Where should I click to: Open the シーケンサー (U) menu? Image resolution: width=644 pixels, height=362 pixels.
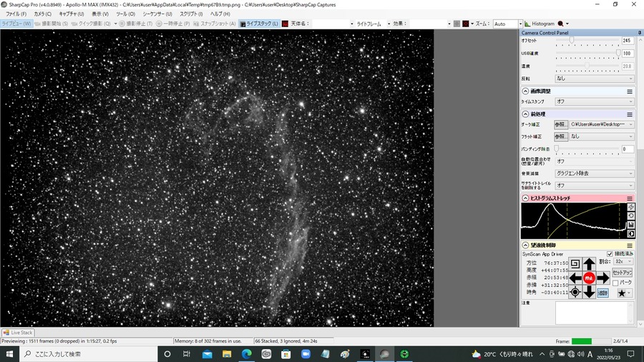tap(157, 14)
